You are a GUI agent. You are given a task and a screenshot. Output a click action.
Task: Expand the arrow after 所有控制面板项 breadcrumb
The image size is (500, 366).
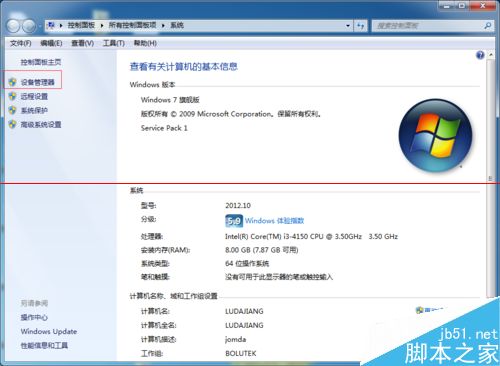coord(163,25)
